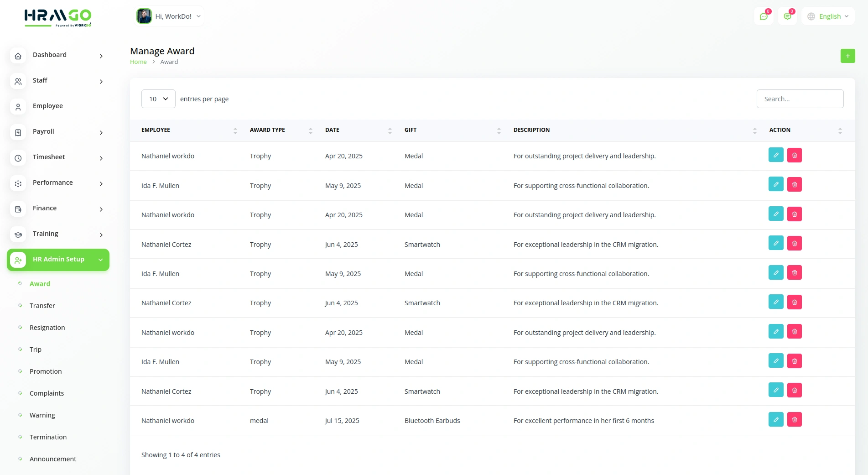Open the English language dropdown

828,16
